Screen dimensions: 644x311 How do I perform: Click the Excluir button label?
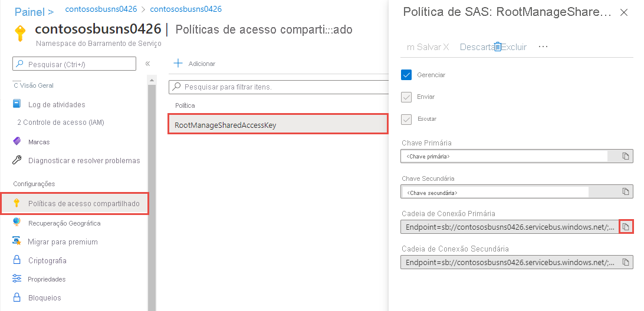514,47
